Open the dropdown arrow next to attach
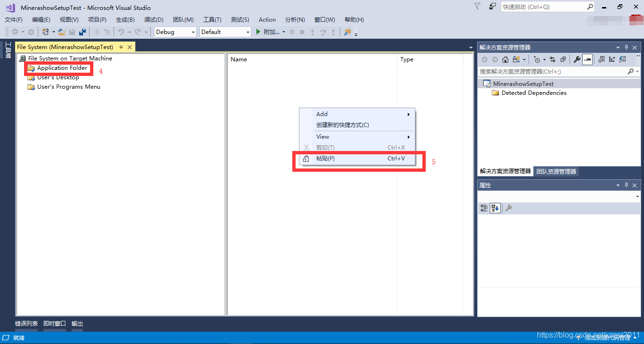644x344 pixels. pos(284,32)
